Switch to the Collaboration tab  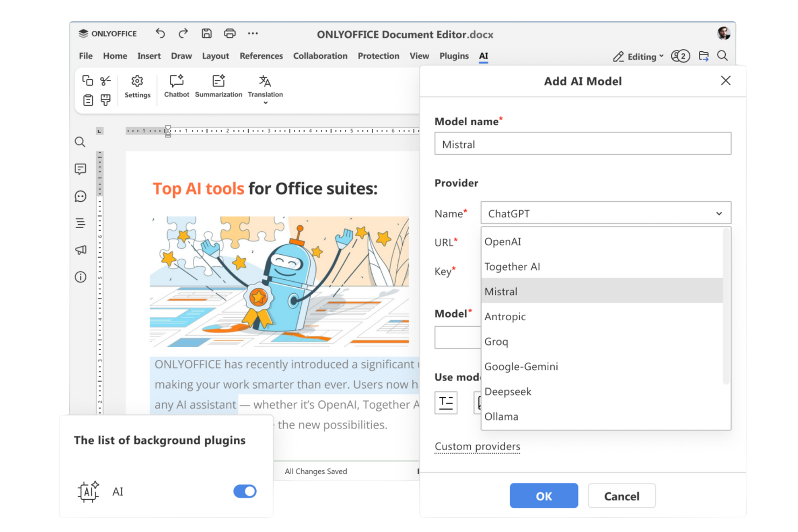320,56
